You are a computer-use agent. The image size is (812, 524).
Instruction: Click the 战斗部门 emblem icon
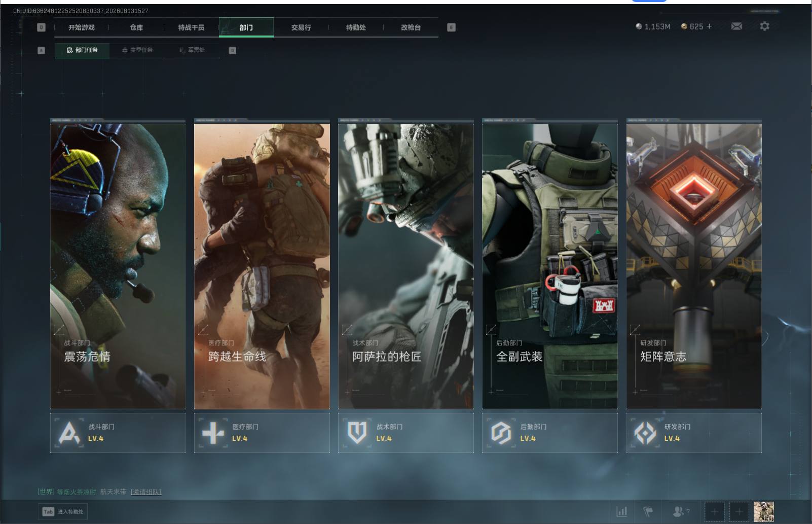[69, 433]
